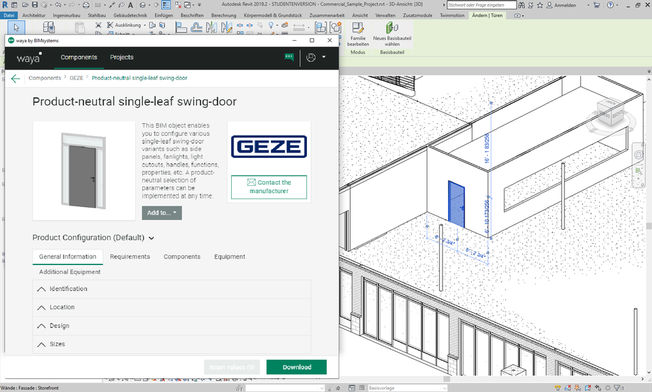The height and width of the screenshot is (392, 652).
Task: Click Contact the manufacturer button
Action: click(269, 187)
